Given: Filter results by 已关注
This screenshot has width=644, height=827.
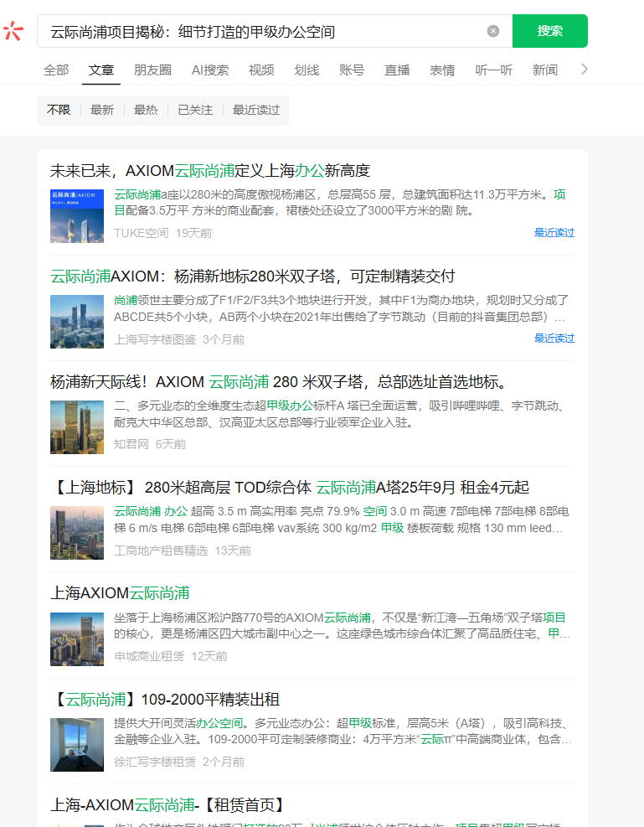Looking at the screenshot, I should pyautogui.click(x=195, y=110).
